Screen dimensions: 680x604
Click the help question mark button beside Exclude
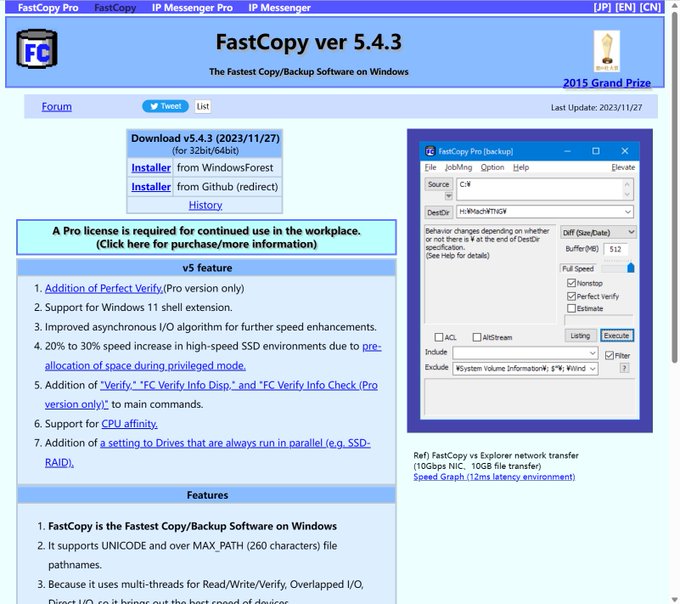(624, 368)
